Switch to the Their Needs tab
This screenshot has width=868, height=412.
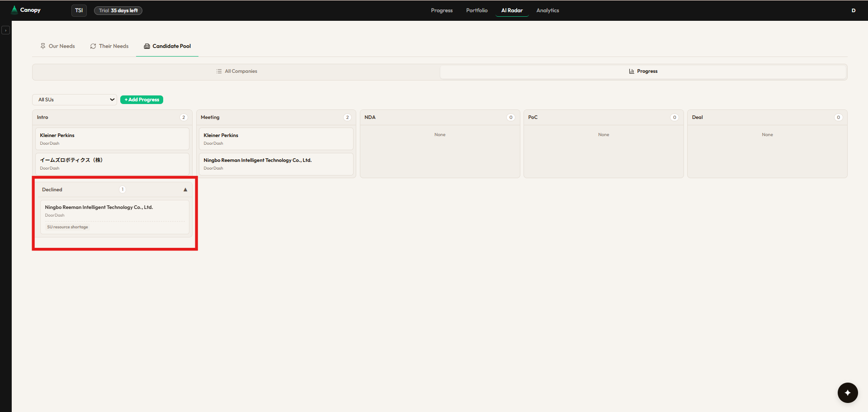[109, 46]
